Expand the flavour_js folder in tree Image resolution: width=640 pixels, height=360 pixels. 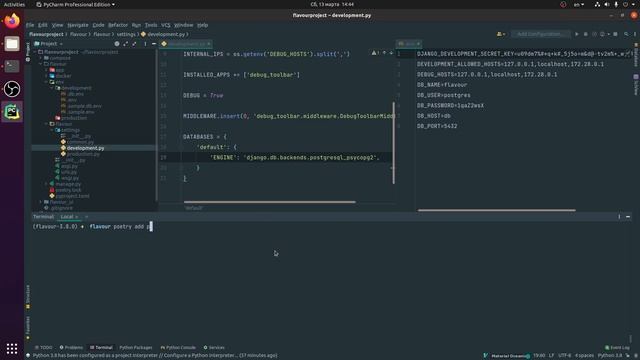(41, 202)
